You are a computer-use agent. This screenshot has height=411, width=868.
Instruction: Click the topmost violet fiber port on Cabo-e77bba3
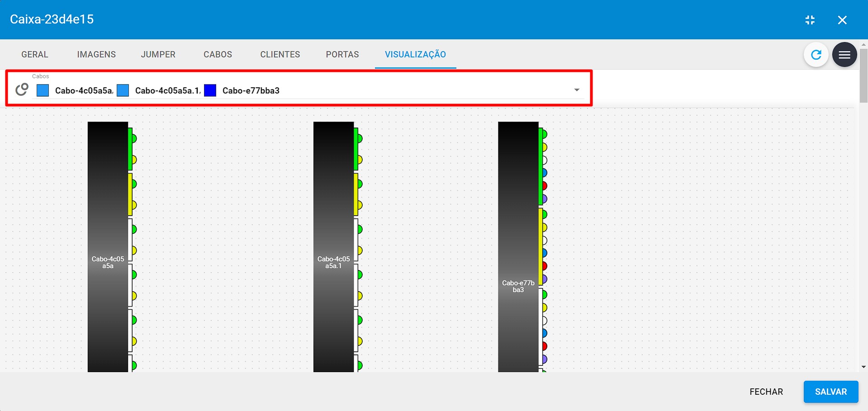click(x=545, y=198)
